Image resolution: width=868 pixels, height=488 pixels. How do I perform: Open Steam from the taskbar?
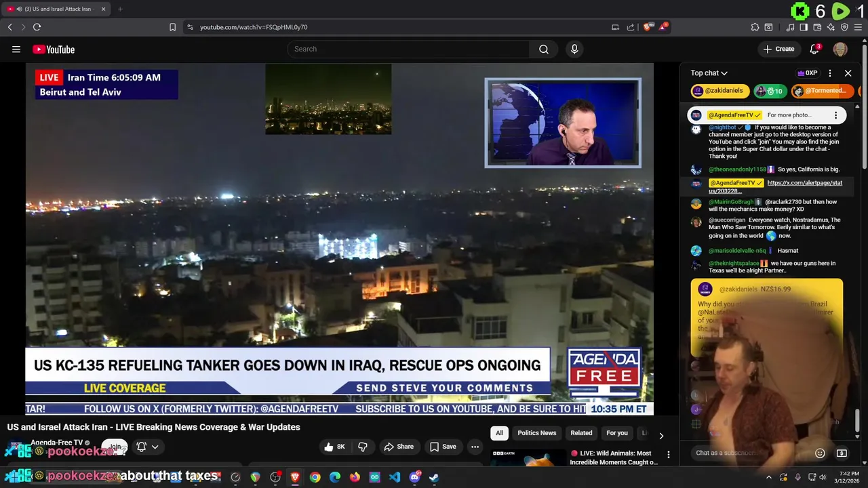434,477
